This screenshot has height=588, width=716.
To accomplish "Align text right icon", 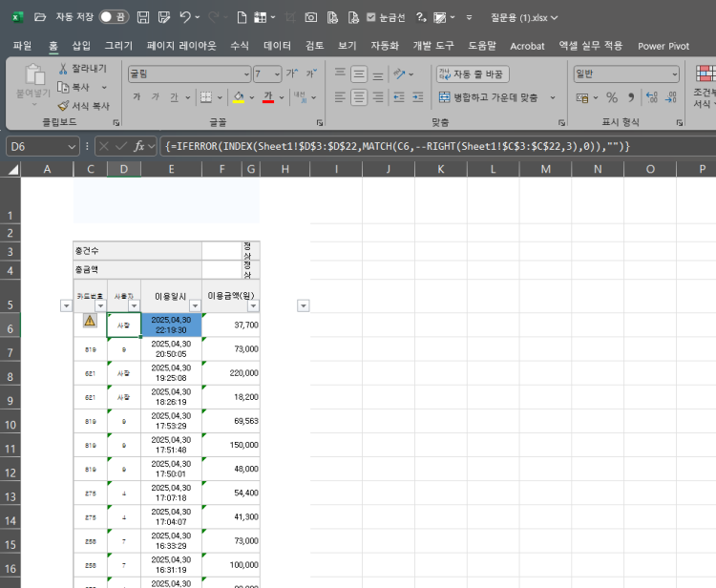I will pyautogui.click(x=378, y=96).
